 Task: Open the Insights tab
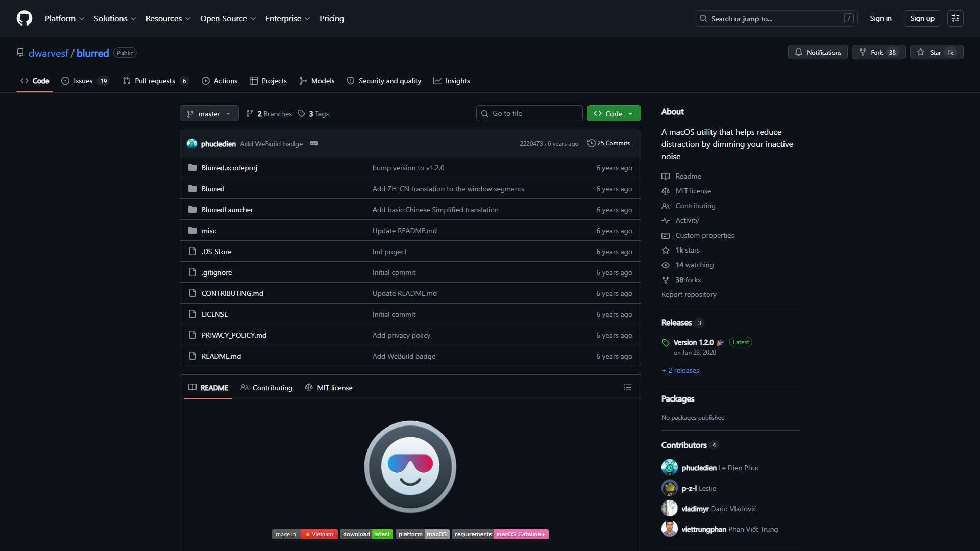click(452, 81)
